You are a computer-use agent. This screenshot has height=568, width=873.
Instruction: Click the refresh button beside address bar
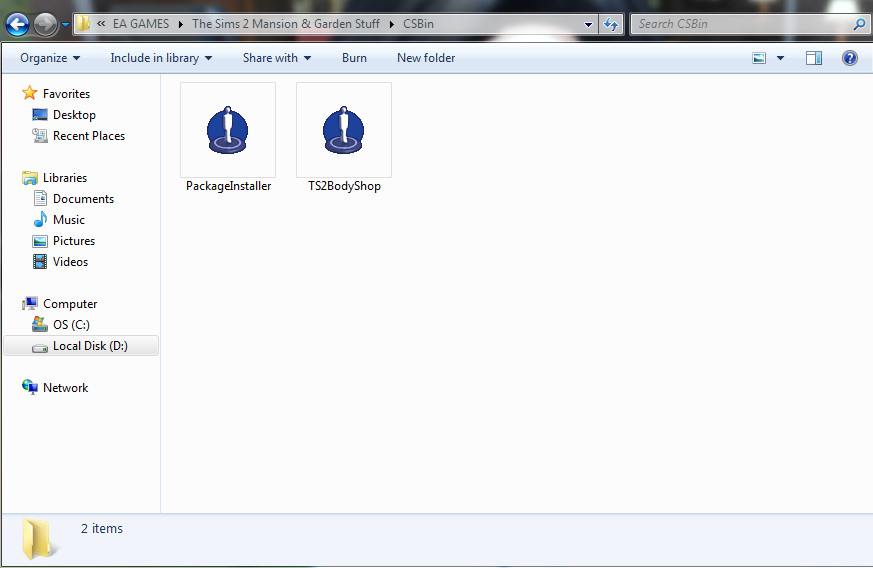click(611, 24)
